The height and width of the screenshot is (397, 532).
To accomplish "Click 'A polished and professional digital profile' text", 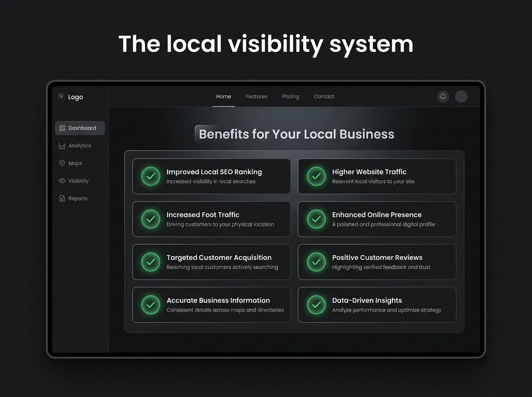I will point(383,225).
